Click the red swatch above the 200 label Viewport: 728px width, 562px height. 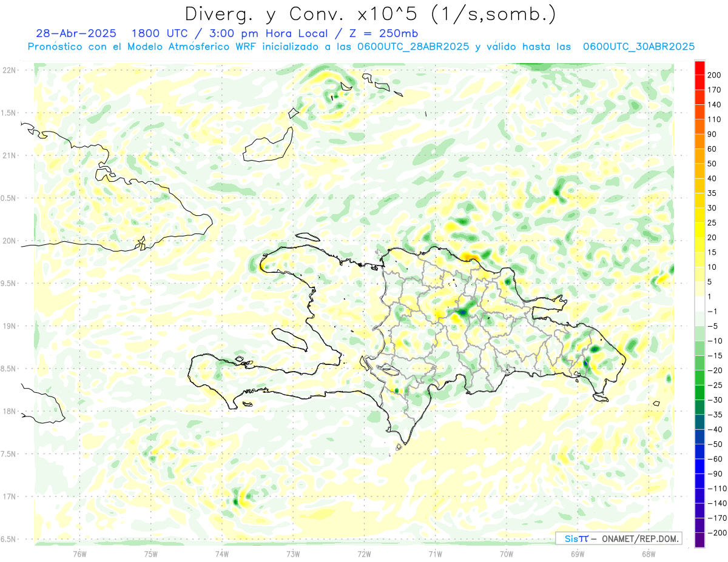[x=699, y=68]
